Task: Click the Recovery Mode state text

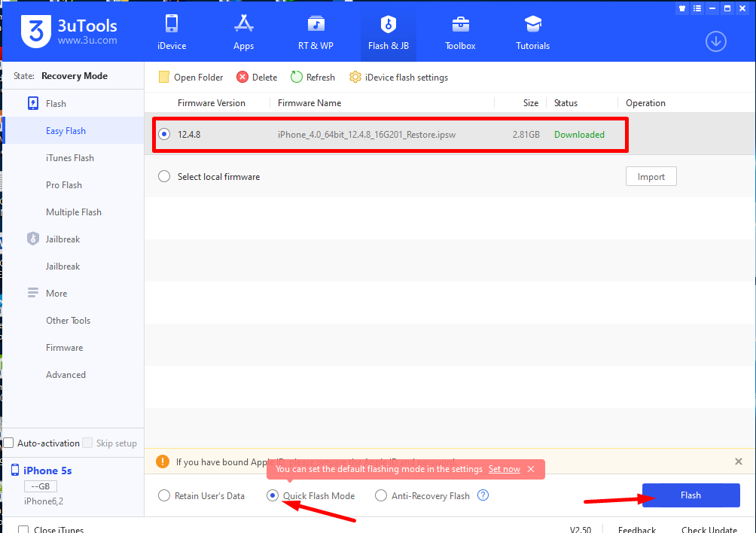Action: pos(75,76)
